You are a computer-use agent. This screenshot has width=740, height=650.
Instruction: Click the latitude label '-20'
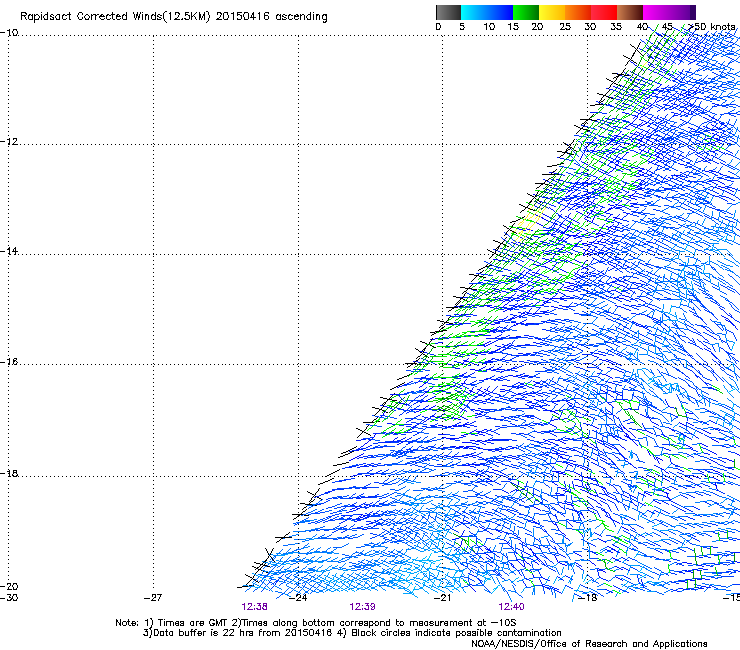click(9, 586)
